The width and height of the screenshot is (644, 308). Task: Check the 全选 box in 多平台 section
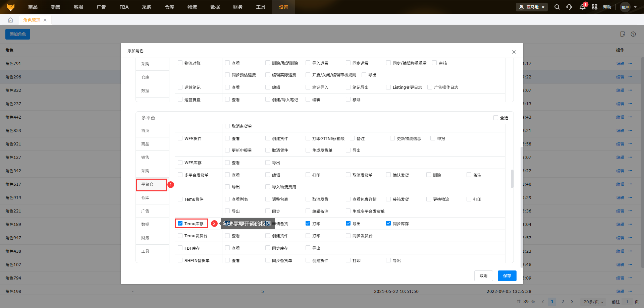pyautogui.click(x=495, y=118)
